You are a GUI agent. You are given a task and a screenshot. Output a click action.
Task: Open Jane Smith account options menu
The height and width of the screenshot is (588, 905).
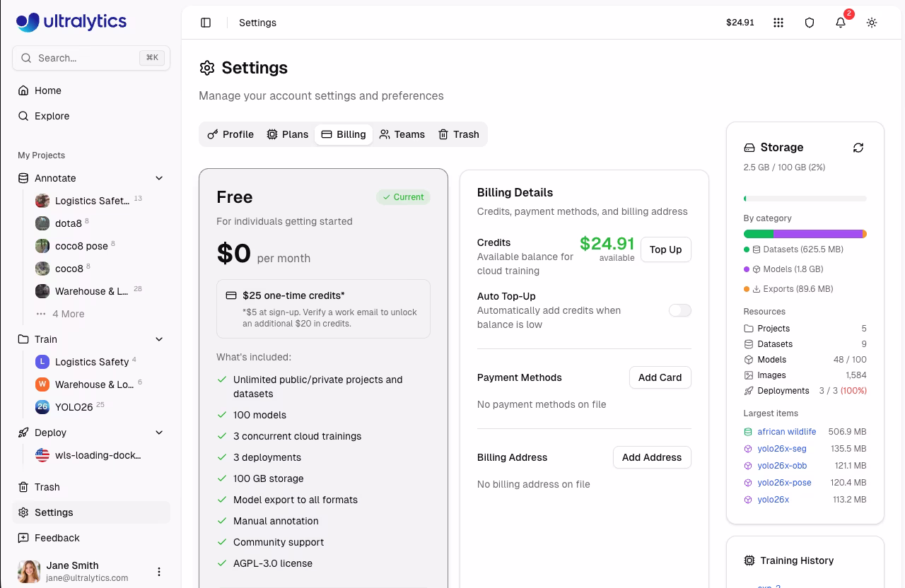[x=159, y=572]
